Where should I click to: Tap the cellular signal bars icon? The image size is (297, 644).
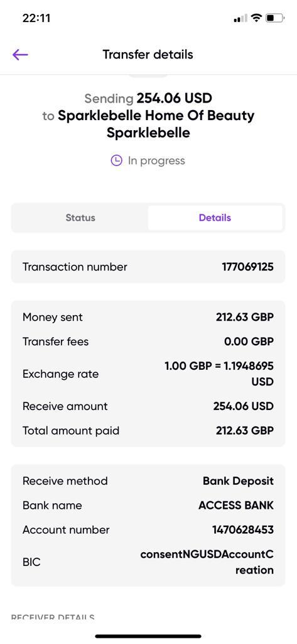pyautogui.click(x=240, y=18)
